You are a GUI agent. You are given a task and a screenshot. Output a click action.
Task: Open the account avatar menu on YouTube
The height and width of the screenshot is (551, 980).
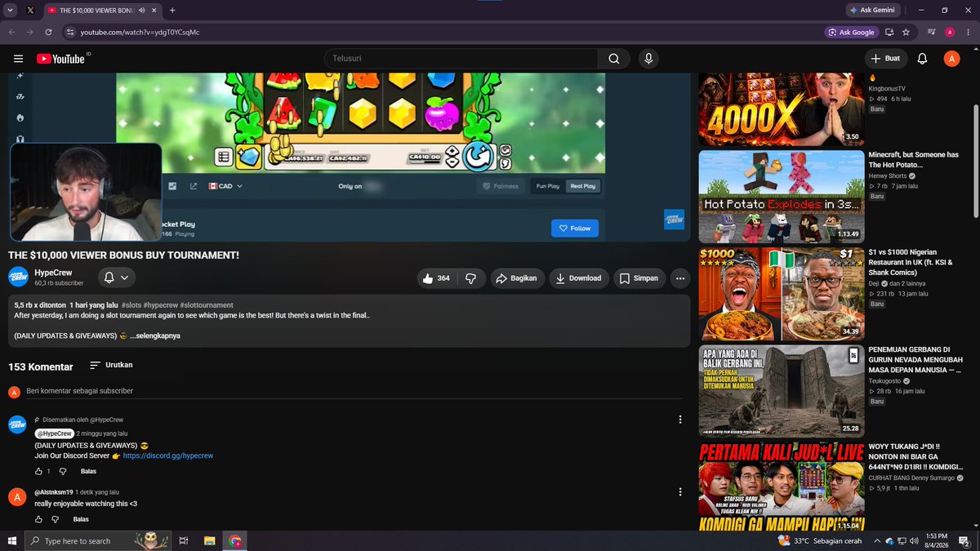(x=951, y=59)
